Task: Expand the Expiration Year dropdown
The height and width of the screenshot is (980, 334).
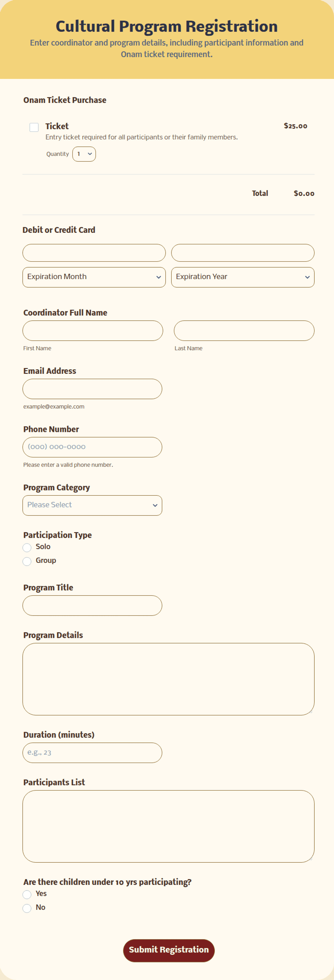Action: click(x=242, y=277)
